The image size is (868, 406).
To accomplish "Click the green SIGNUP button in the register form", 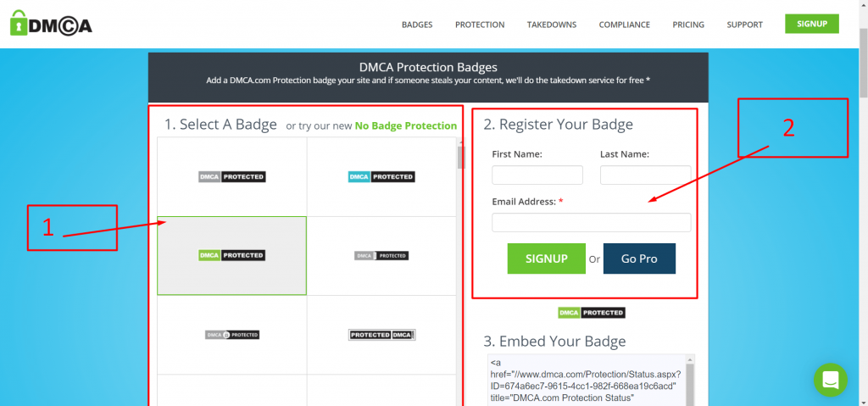I will coord(547,259).
